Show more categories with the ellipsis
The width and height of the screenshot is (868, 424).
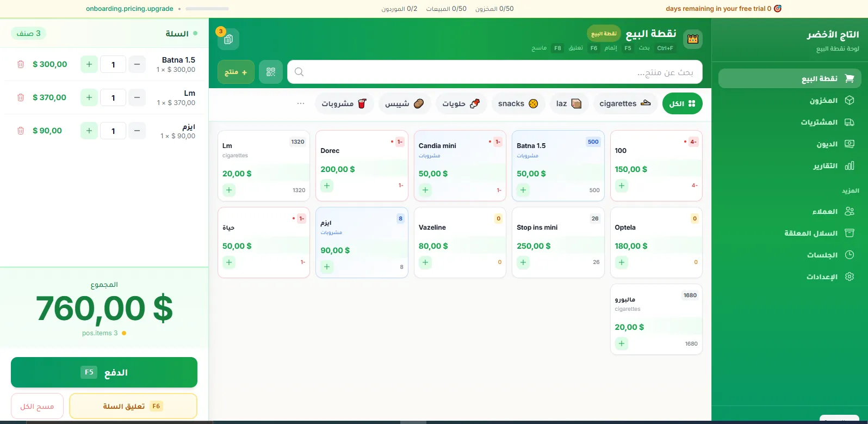[x=301, y=103]
